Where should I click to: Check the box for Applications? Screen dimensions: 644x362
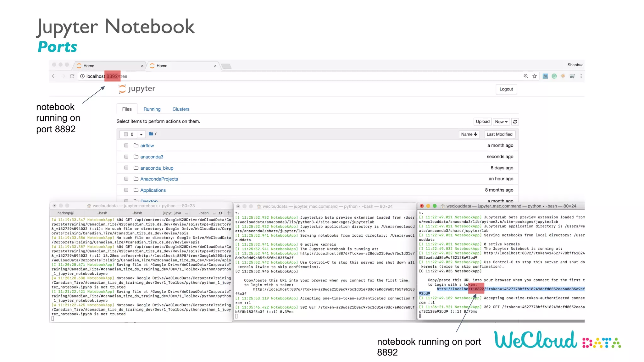pyautogui.click(x=126, y=190)
